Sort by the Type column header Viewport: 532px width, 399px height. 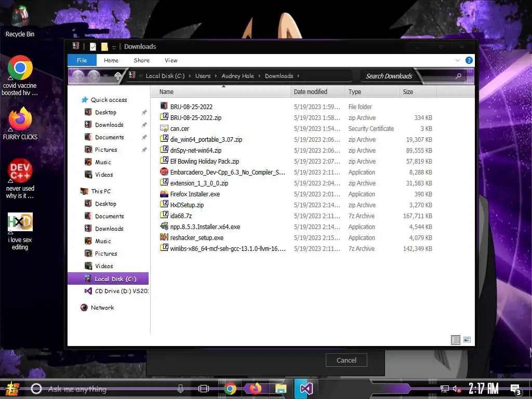coord(372,91)
